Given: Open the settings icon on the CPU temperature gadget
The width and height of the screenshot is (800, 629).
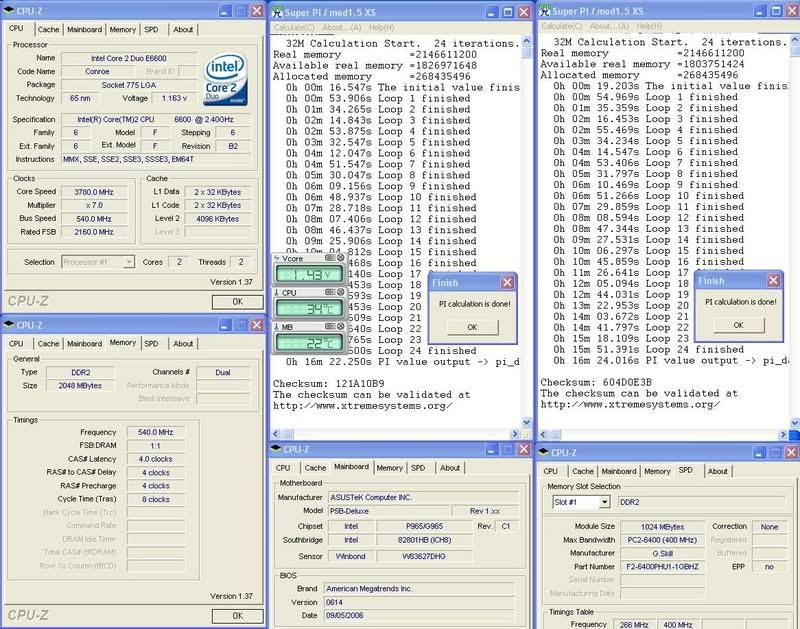Looking at the screenshot, I should [x=330, y=292].
